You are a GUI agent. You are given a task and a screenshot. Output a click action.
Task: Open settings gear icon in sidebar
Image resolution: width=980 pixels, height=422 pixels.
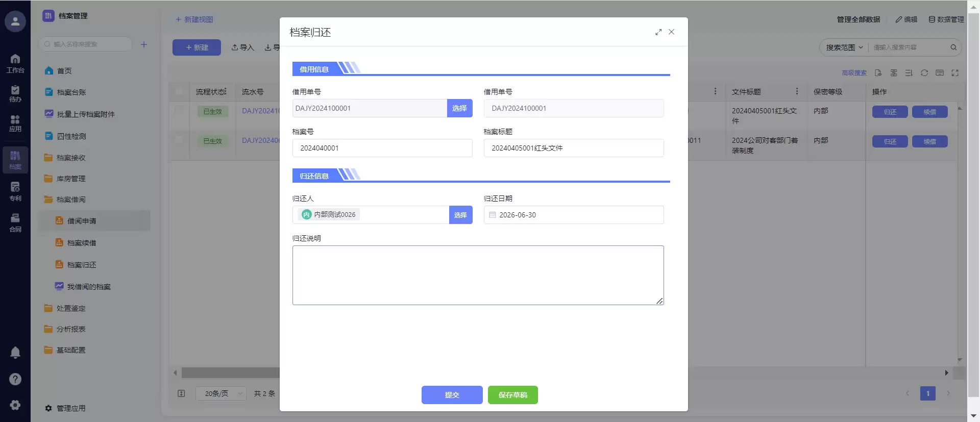[x=15, y=405]
